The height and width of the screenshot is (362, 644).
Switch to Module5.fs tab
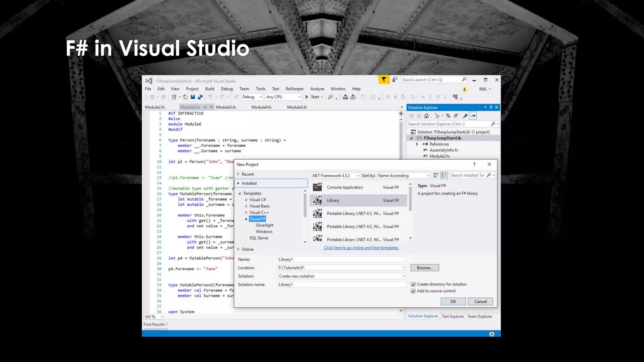point(226,107)
